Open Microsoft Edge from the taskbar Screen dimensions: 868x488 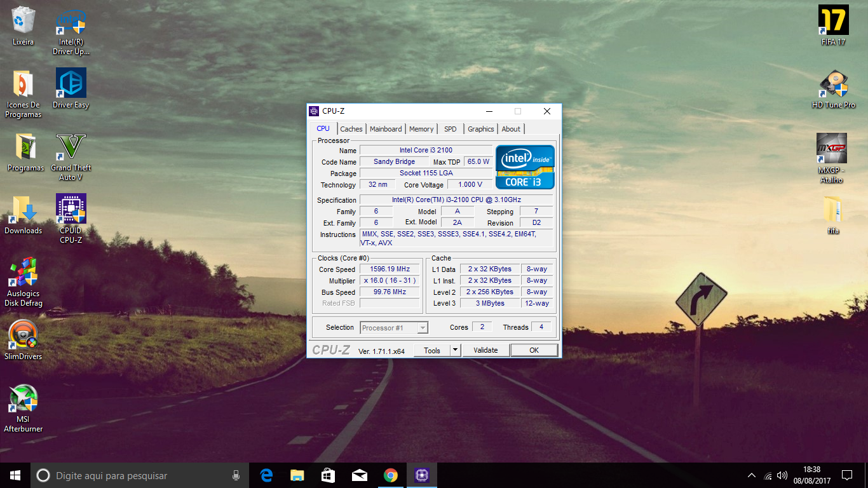pyautogui.click(x=266, y=475)
